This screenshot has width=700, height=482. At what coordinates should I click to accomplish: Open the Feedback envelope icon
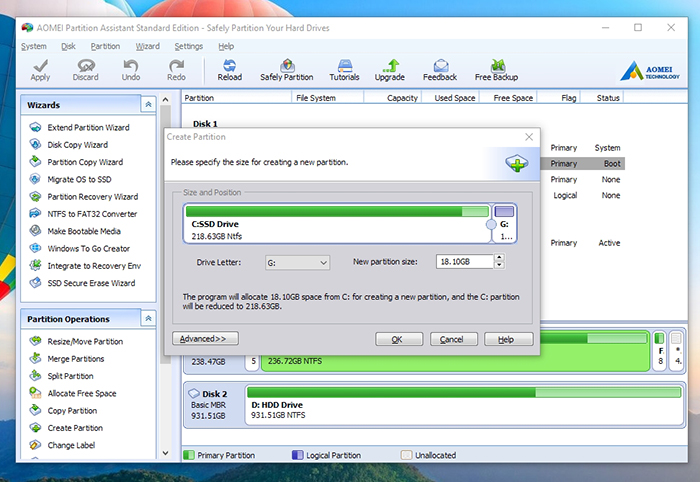click(x=441, y=66)
